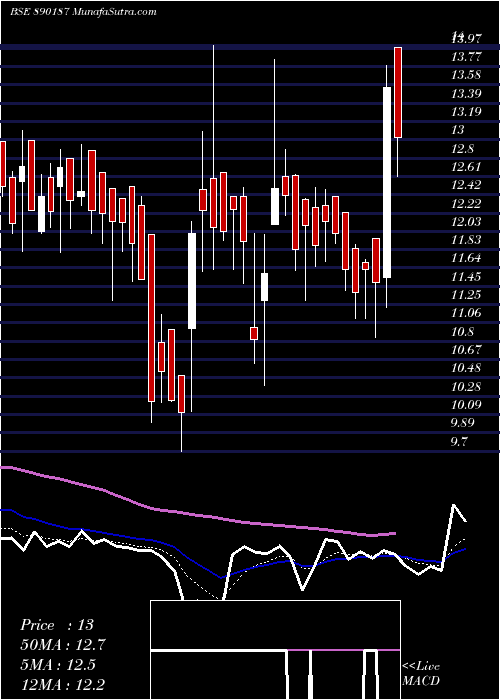Click the 13.77 price axis label
500x700 pixels.
point(467,57)
